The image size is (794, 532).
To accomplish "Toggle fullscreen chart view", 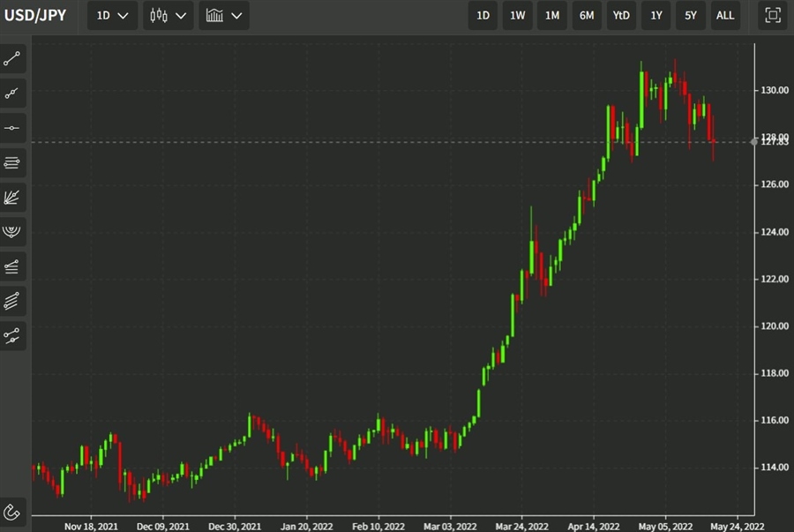I will pos(772,15).
